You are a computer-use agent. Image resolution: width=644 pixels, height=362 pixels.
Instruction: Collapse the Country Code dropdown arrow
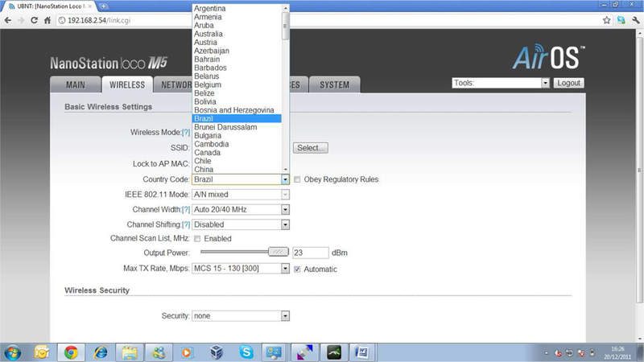pos(285,179)
